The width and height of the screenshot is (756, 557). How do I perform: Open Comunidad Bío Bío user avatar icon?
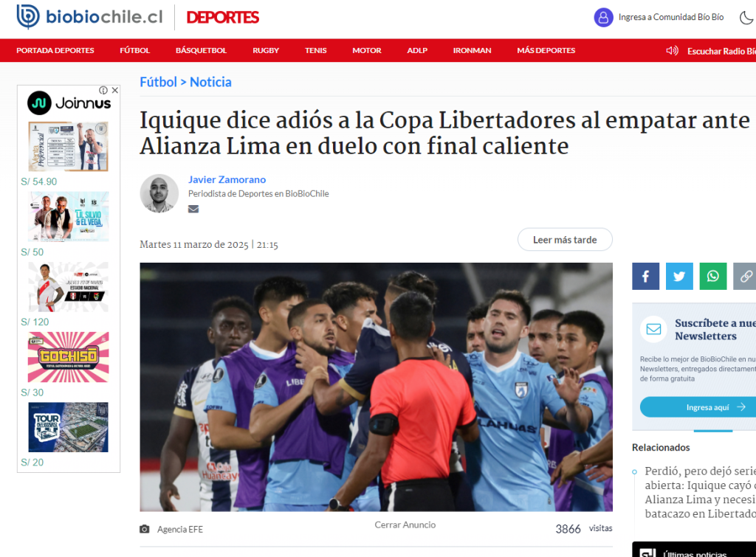(603, 18)
